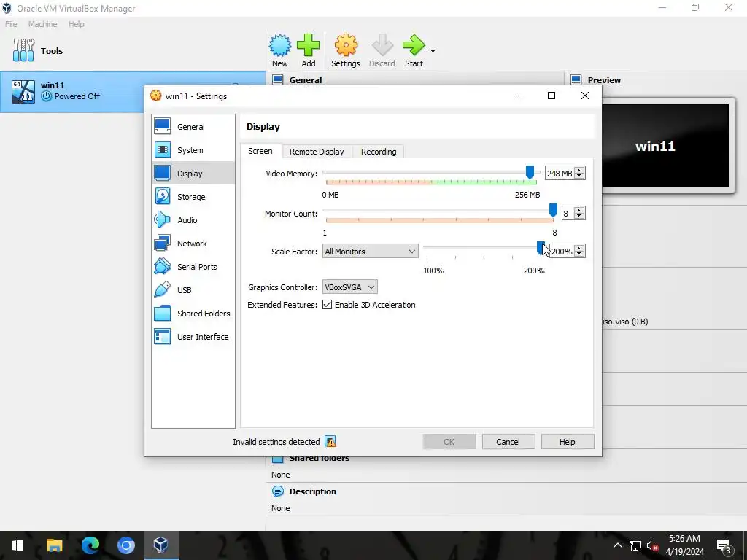Click the Add machine toolbar icon
Viewport: 747px width, 560px height.
point(309,45)
